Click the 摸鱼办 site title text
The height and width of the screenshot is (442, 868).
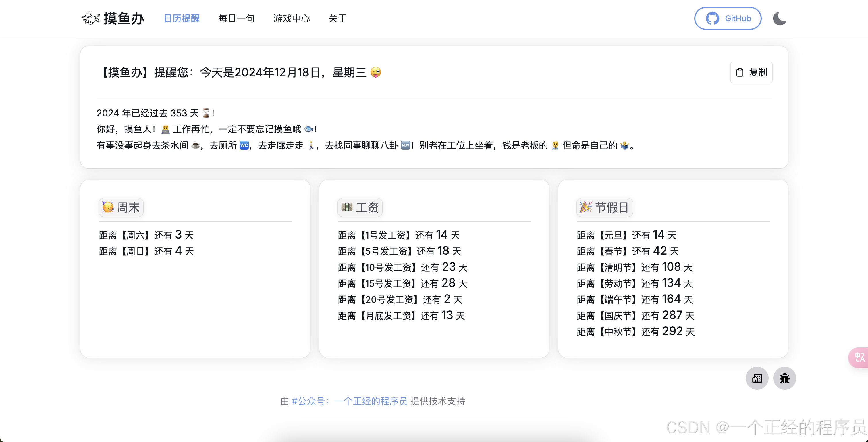124,19
